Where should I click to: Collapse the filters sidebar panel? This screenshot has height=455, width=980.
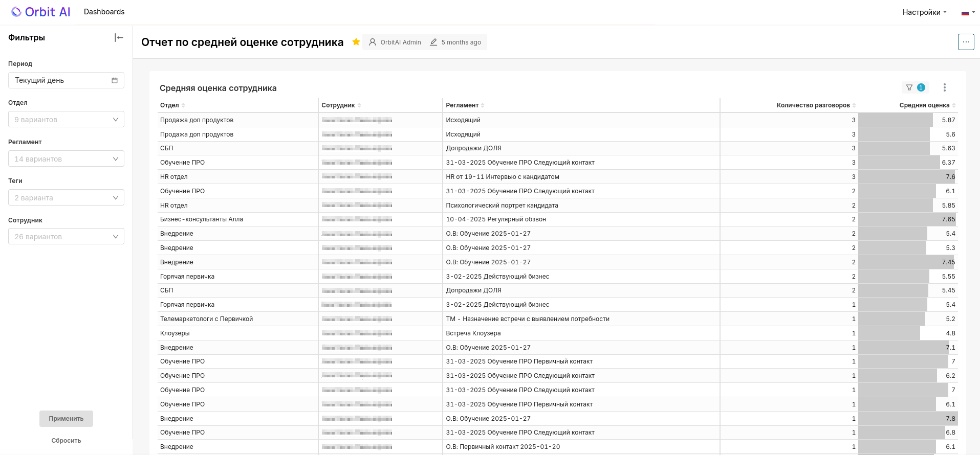point(119,37)
